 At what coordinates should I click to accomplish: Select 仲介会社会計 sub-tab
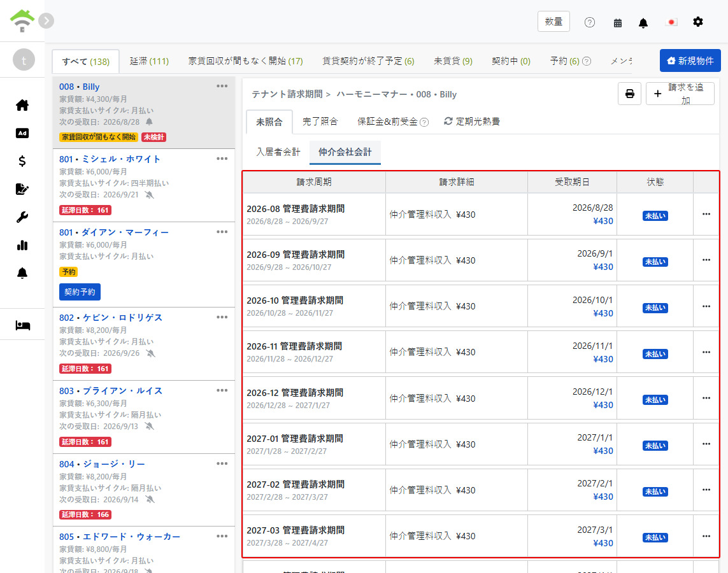click(x=345, y=152)
